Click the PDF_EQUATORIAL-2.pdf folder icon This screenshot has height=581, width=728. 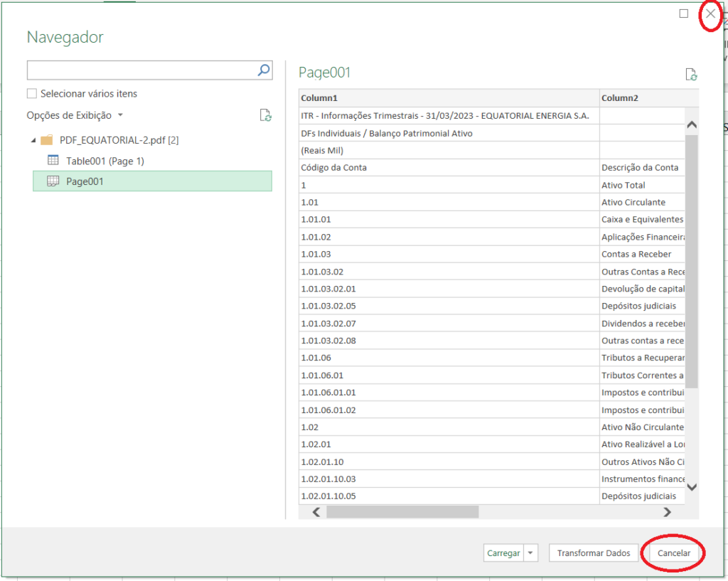point(47,140)
